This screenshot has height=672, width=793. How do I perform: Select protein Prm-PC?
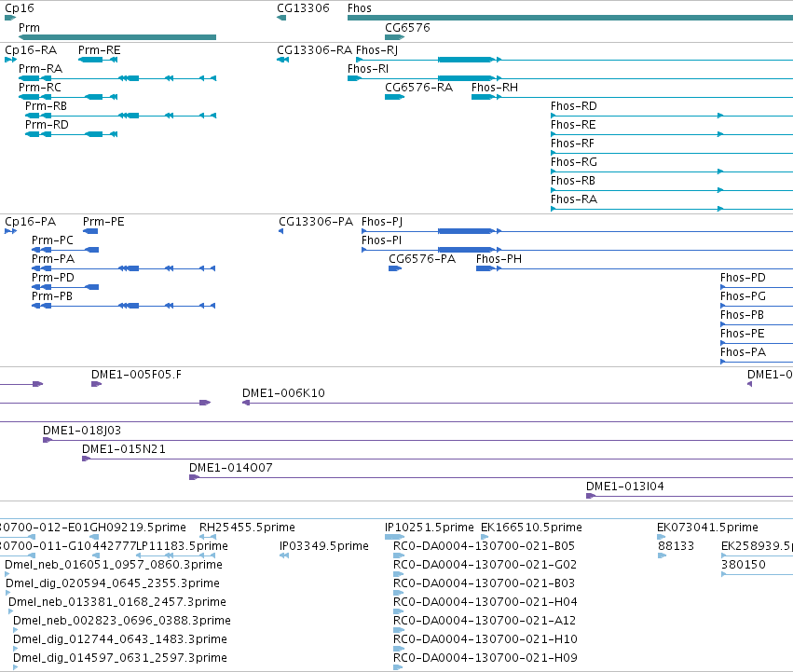point(65,250)
